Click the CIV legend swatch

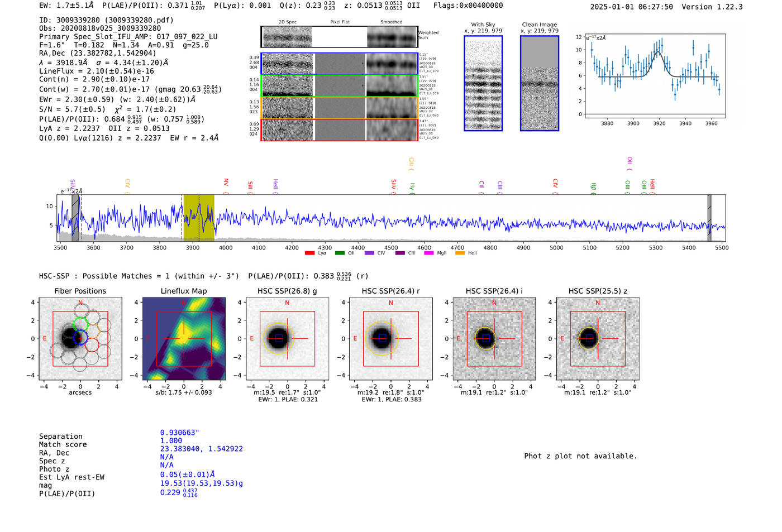point(369,253)
